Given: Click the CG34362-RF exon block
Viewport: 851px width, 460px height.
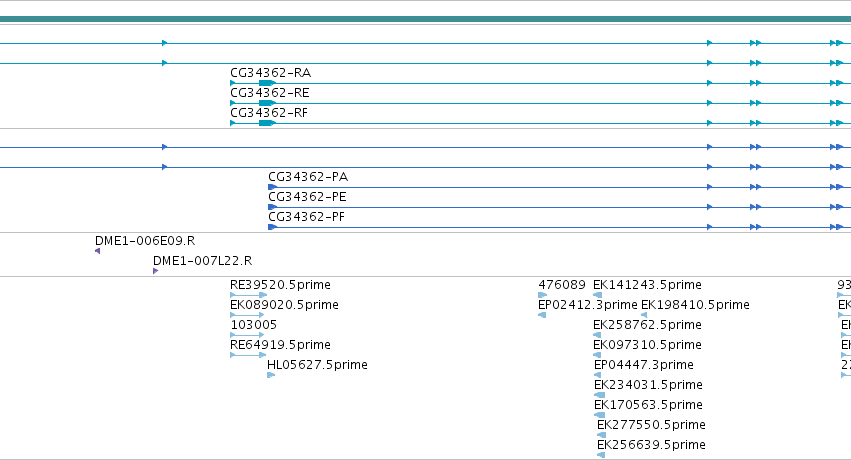Looking at the screenshot, I should pos(267,123).
